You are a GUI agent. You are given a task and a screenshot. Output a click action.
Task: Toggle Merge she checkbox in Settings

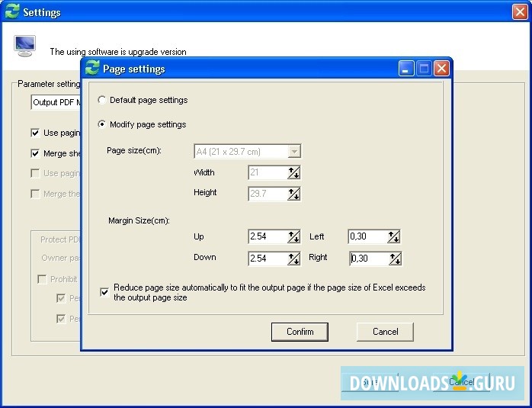35,153
